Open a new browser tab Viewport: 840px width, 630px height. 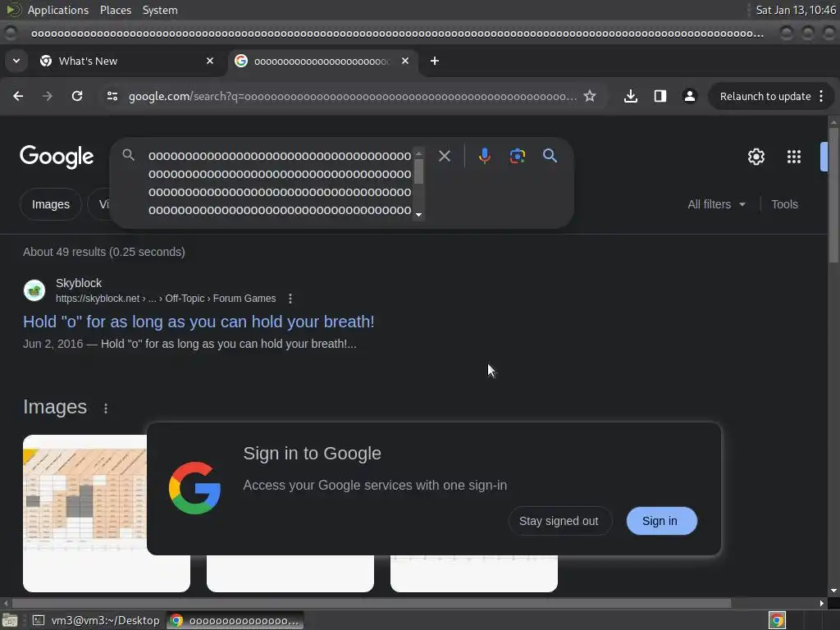(435, 61)
